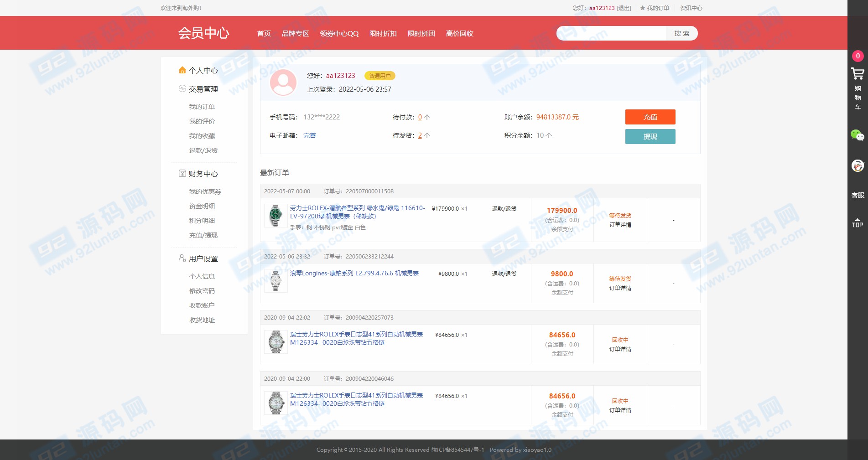The image size is (868, 460).
Task: Open 我的优惠券 in left sidebar
Action: click(x=205, y=191)
